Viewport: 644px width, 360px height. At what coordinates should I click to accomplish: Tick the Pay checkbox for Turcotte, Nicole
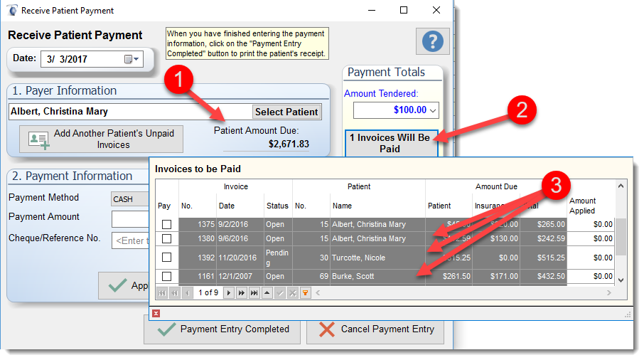point(166,258)
